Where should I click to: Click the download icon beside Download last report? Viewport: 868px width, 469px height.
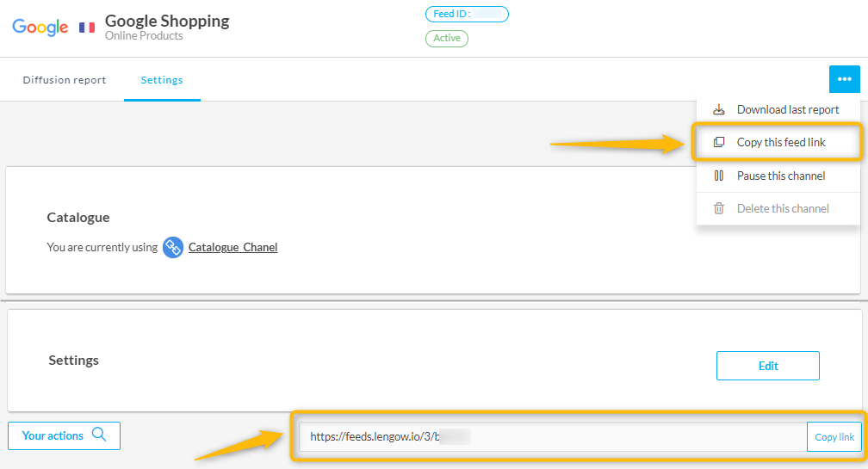(719, 109)
